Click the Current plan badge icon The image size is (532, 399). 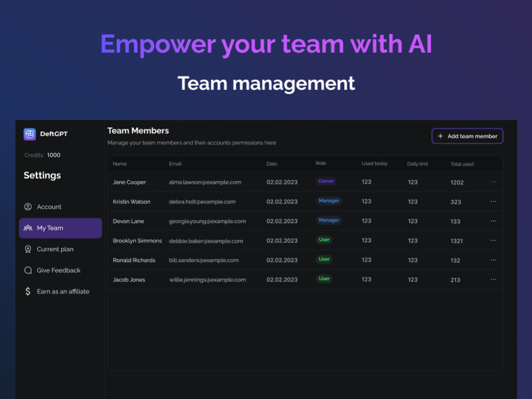[28, 250]
